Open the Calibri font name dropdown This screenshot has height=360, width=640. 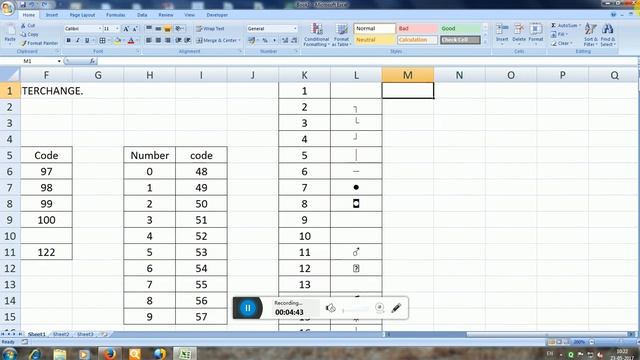pos(99,29)
